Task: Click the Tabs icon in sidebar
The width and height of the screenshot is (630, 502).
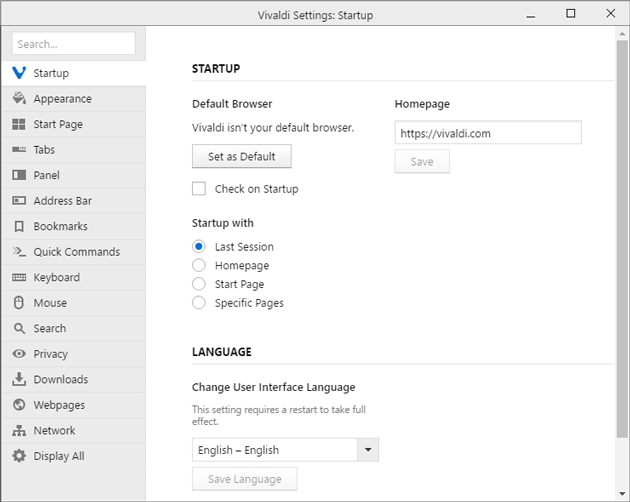Action: (x=19, y=150)
